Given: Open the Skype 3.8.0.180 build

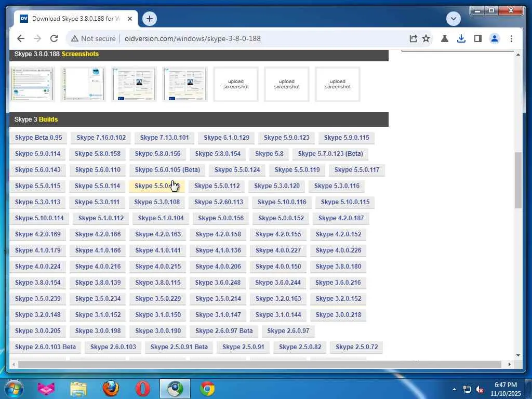Looking at the screenshot, I should coord(338,267).
